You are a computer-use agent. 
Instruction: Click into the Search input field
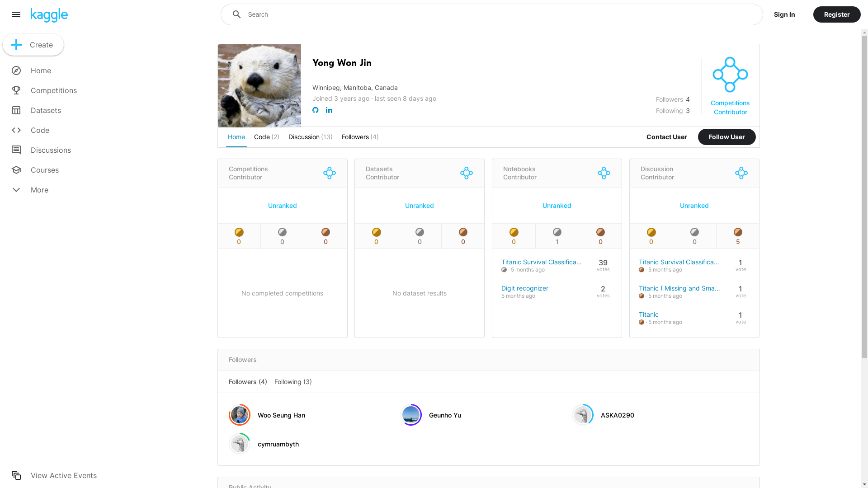(x=497, y=14)
